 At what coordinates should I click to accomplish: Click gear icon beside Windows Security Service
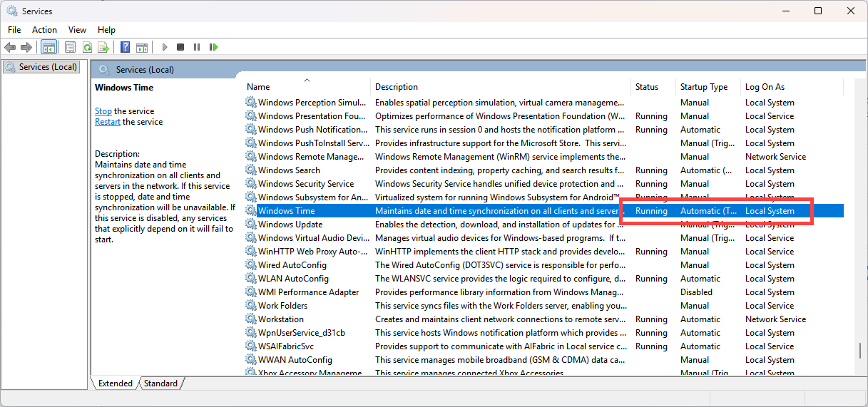[x=250, y=184]
